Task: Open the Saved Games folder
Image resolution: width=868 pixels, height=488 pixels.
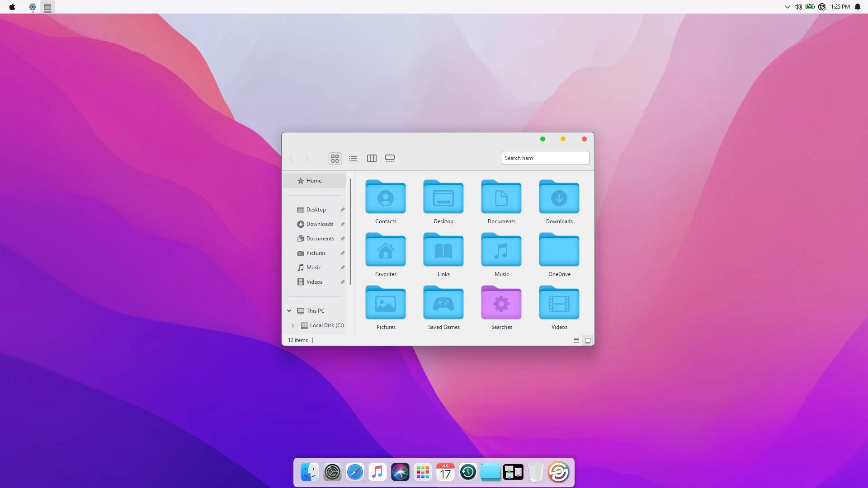Action: (443, 304)
